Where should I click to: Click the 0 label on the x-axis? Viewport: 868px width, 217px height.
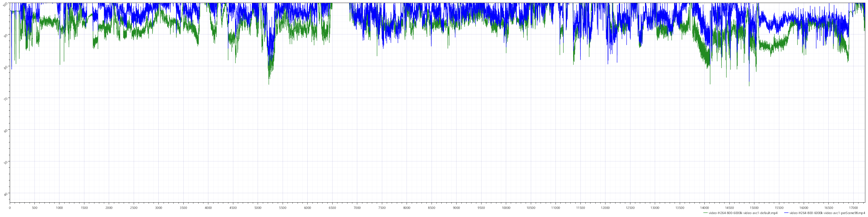tap(10, 208)
